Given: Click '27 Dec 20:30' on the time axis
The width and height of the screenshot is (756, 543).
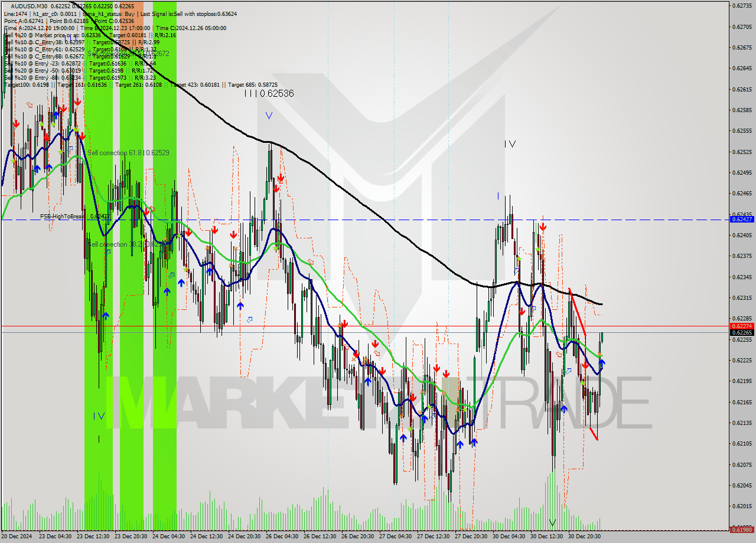Looking at the screenshot, I should (471, 537).
